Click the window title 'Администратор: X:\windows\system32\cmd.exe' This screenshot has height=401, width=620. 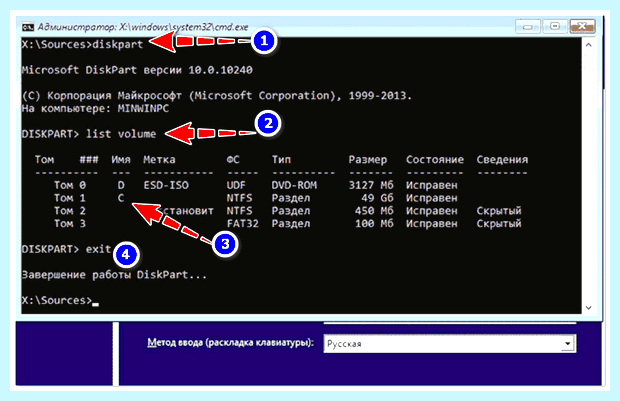click(143, 27)
